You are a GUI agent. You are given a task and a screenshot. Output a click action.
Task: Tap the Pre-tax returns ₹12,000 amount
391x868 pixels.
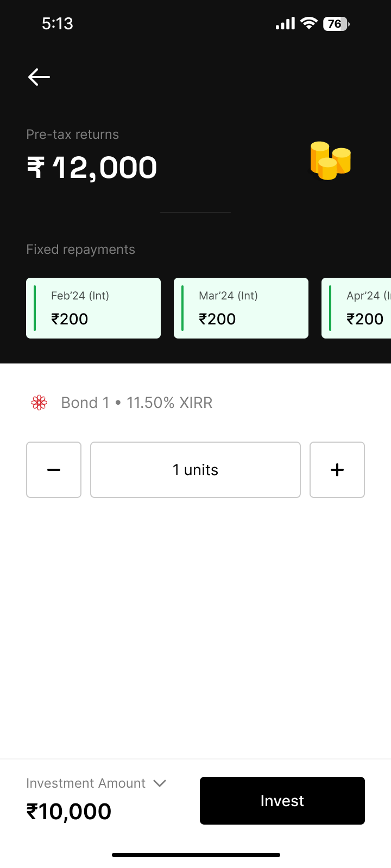click(x=92, y=167)
